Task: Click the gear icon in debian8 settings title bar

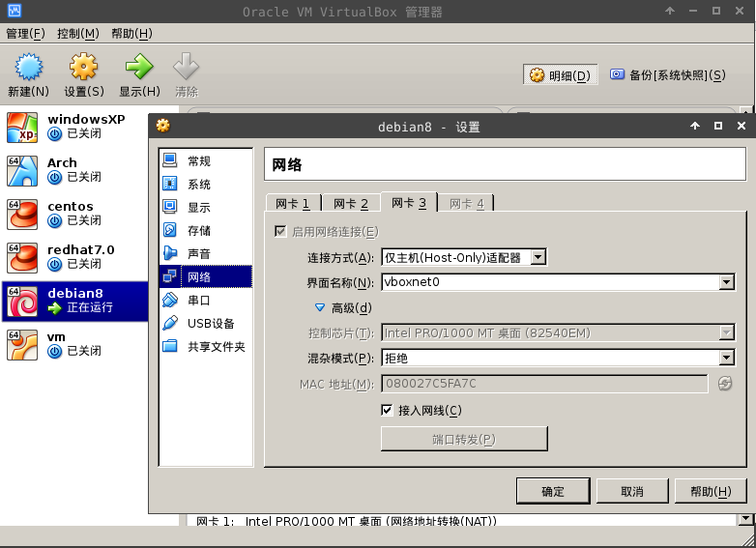Action: 163,126
